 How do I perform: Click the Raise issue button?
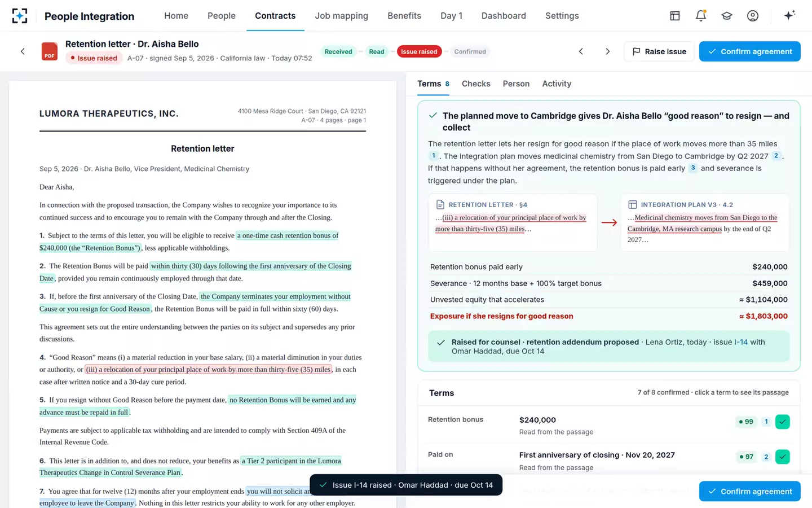pyautogui.click(x=659, y=51)
